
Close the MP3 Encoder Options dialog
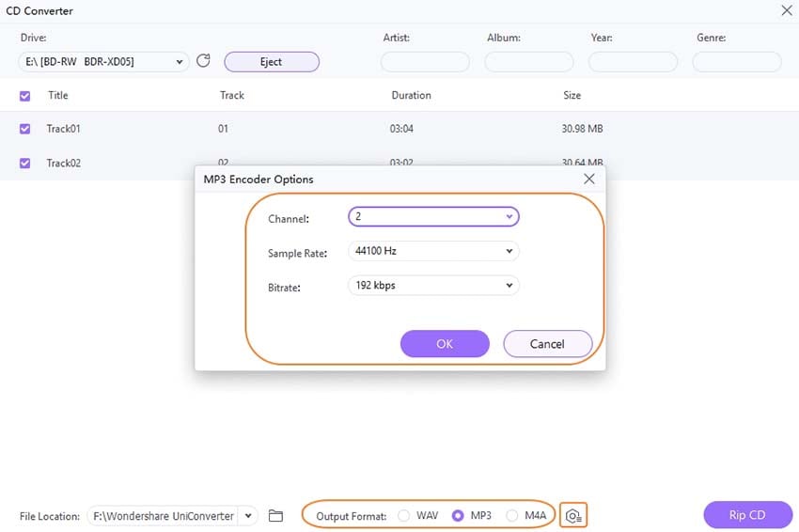589,179
